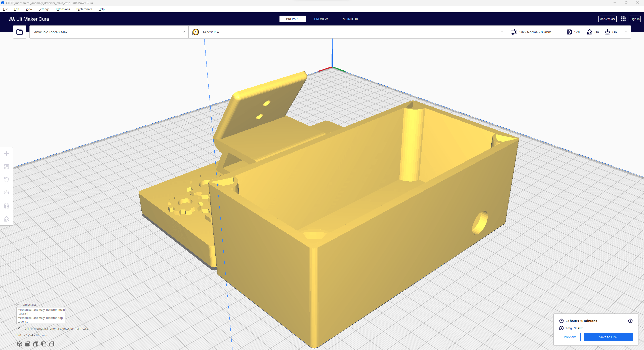The width and height of the screenshot is (644, 350).
Task: Select the Support Blocker tool
Action: click(x=7, y=219)
